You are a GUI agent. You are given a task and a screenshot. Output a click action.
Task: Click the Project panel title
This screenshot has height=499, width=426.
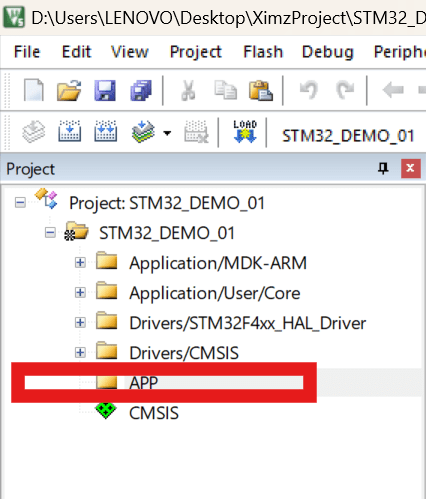click(x=30, y=169)
